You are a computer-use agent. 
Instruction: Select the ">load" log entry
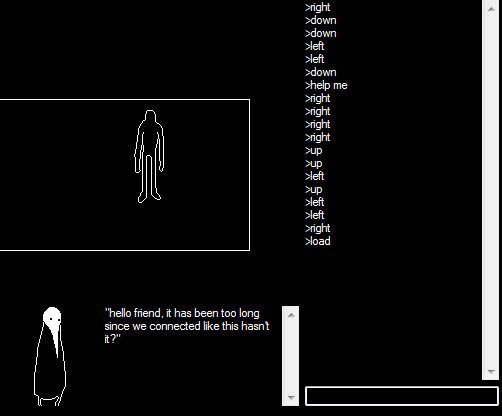click(318, 241)
